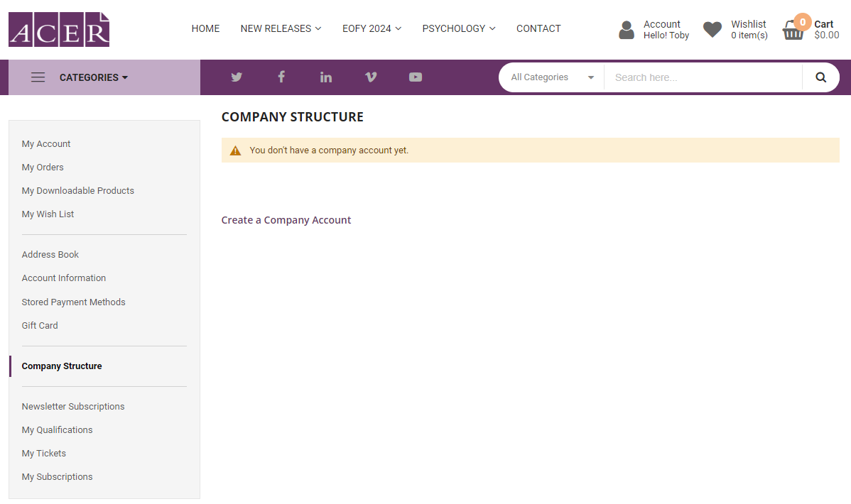Open the shopping cart icon

click(x=793, y=29)
